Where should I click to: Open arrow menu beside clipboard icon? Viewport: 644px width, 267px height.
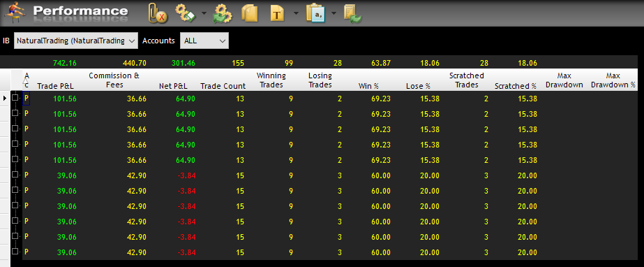[x=334, y=13]
